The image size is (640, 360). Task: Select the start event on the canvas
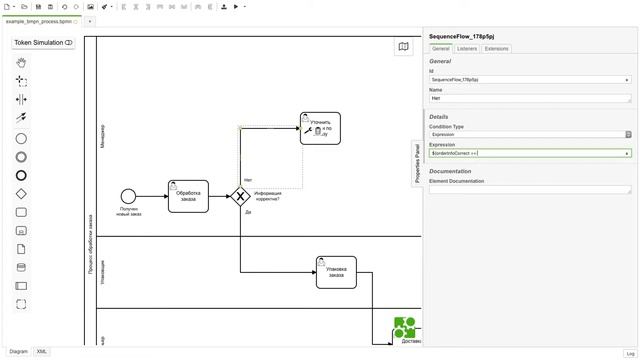pos(128,196)
